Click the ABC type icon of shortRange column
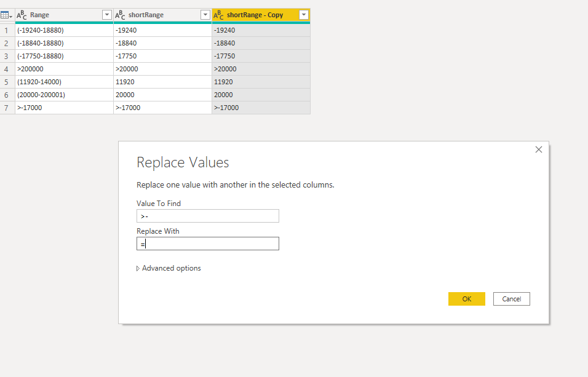 click(x=120, y=15)
